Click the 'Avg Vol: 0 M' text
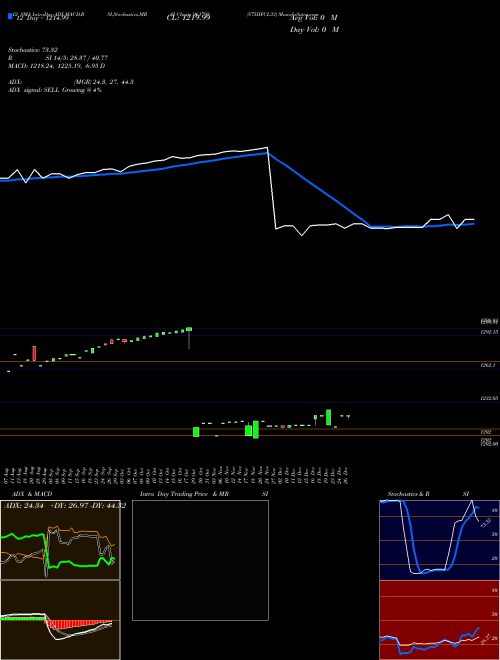500x660 pixels. pyautogui.click(x=314, y=18)
